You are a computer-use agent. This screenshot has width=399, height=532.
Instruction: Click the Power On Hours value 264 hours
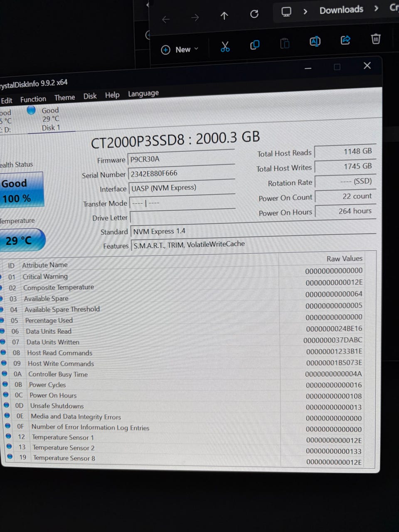click(x=345, y=211)
